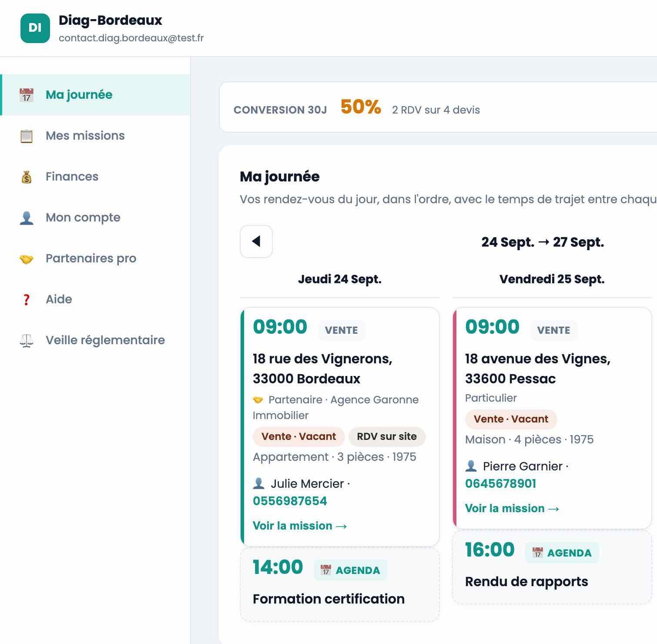Click the money bag Finances icon
Image resolution: width=657 pixels, height=644 pixels.
pos(27,177)
